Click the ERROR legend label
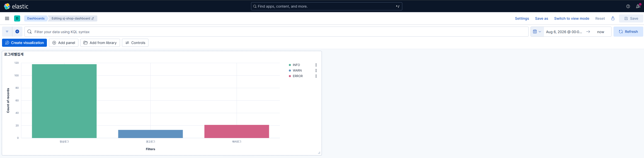 click(x=298, y=76)
